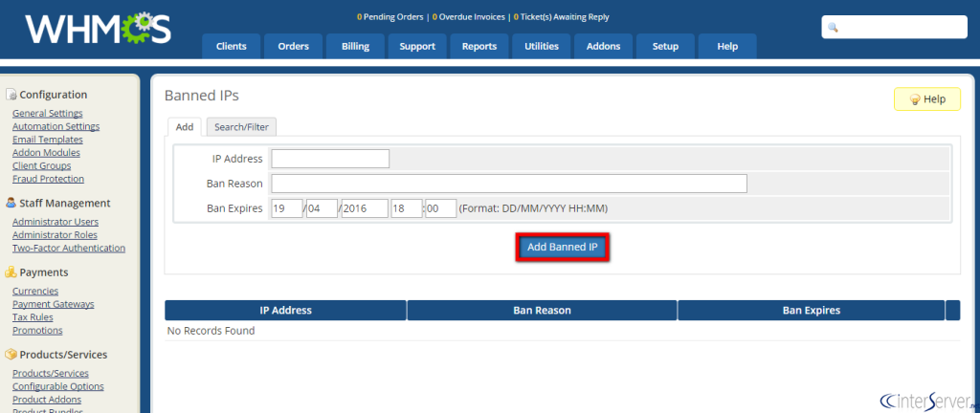Screen dimensions: 980x413
Task: Click the year field showing 2016
Action: click(x=365, y=208)
